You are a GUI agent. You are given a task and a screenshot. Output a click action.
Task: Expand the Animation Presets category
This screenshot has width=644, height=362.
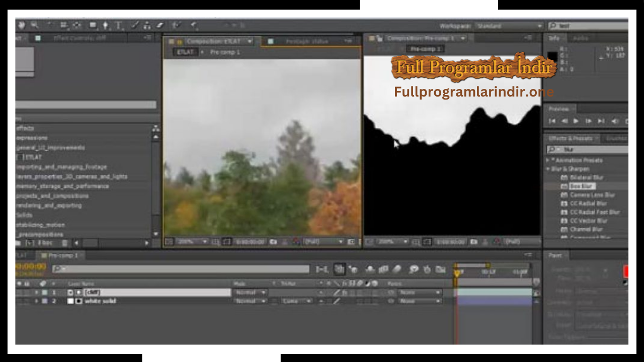(548, 160)
